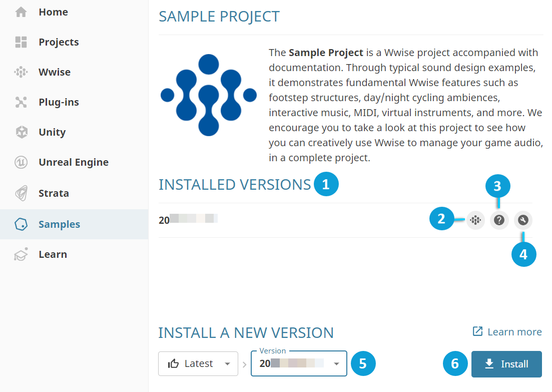Screen dimensions: 552x392
Task: Click the Unreal Engine logo icon
Action: (x=21, y=162)
